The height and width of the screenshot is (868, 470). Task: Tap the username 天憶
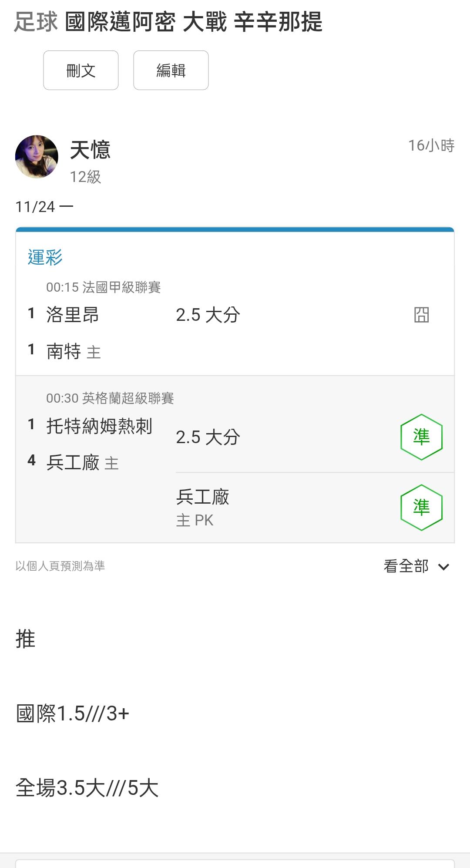[90, 150]
